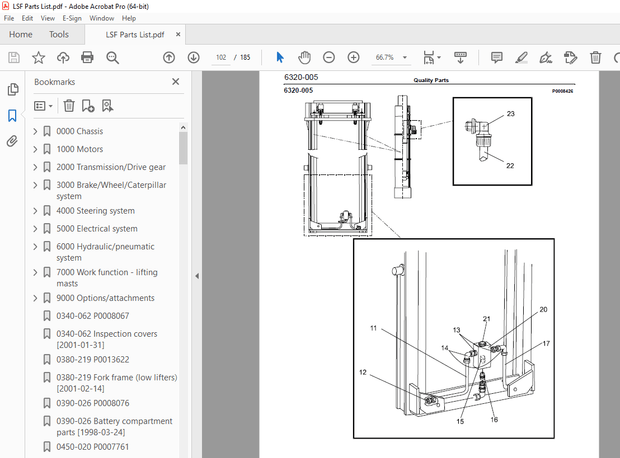
Task: Select the LSF Parts List.pdf tab
Action: [x=135, y=35]
